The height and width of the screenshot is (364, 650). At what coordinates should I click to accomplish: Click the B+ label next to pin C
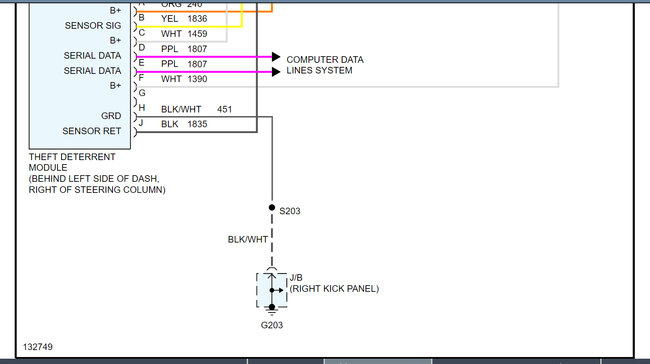click(115, 41)
